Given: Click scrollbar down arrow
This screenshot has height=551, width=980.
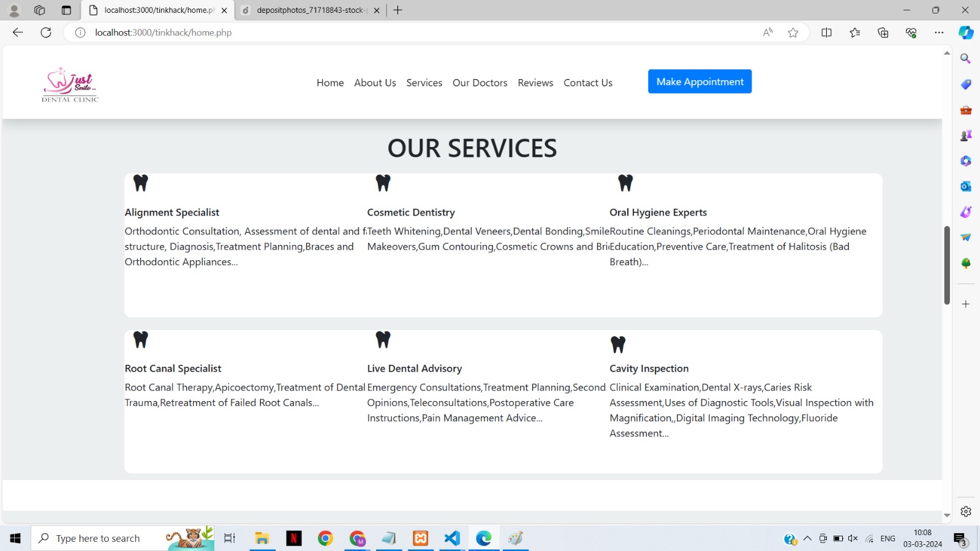Looking at the screenshot, I should pos(947,516).
